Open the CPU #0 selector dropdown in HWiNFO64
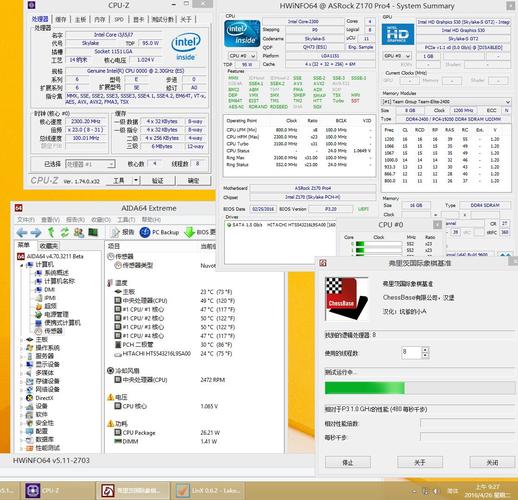Screen dimensions: 518x500 pos(242,56)
